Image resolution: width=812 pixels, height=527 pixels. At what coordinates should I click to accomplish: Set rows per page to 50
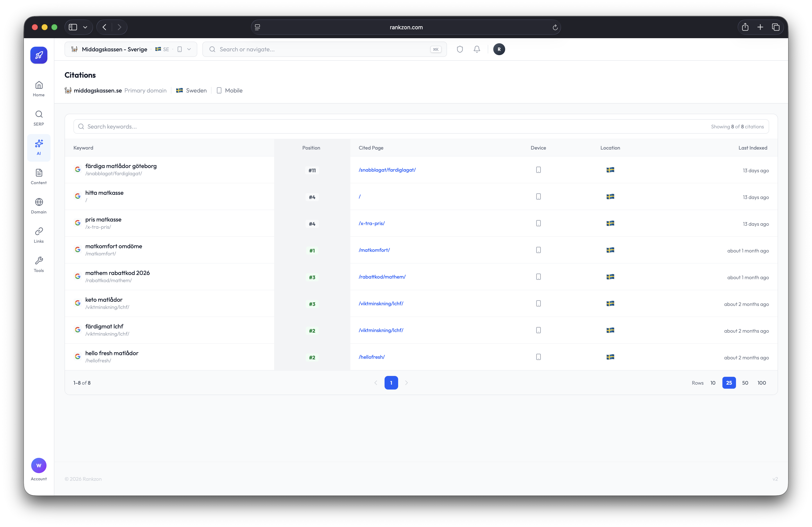point(745,383)
